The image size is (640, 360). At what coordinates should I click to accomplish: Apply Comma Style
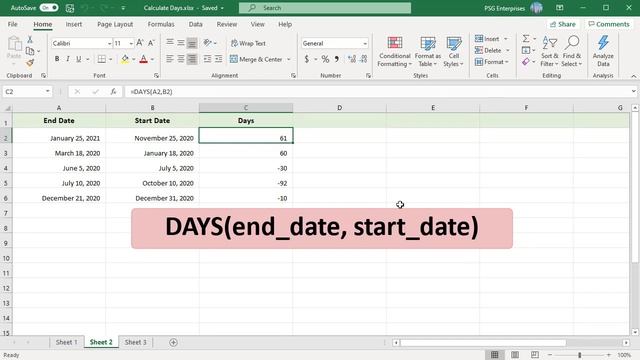pyautogui.click(x=337, y=59)
